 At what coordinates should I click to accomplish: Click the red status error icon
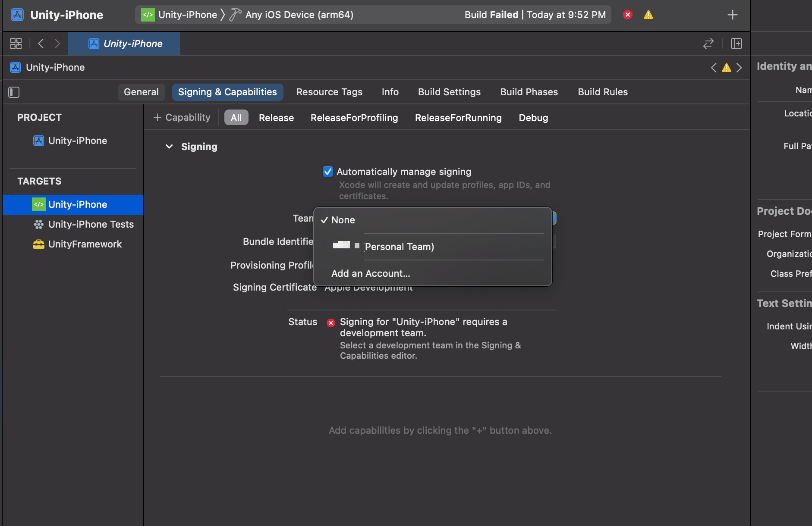pos(331,322)
